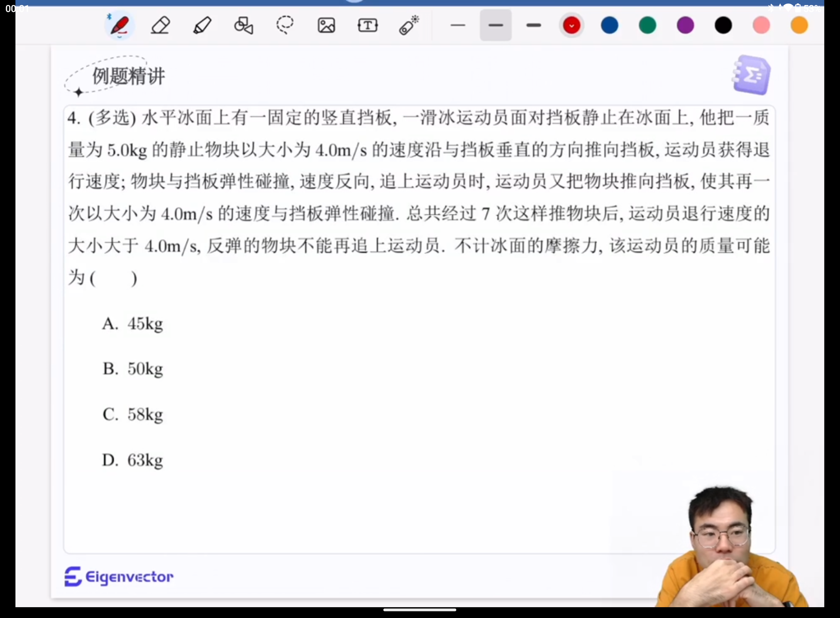840x618 pixels.
Task: Pick the highlighter tool
Action: click(202, 25)
